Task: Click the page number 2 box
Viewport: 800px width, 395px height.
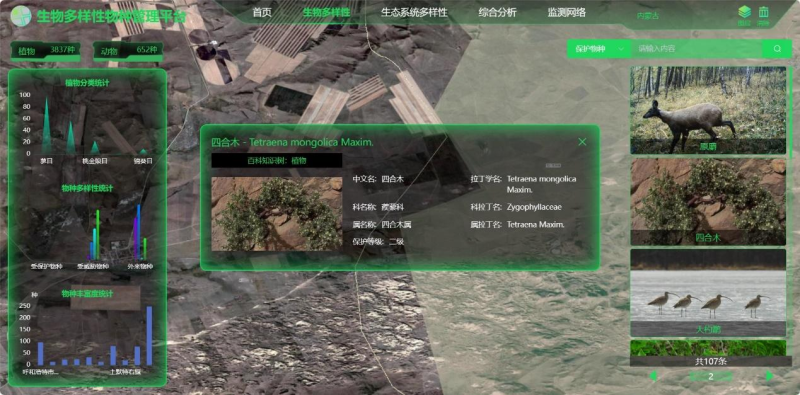Action: [x=711, y=377]
